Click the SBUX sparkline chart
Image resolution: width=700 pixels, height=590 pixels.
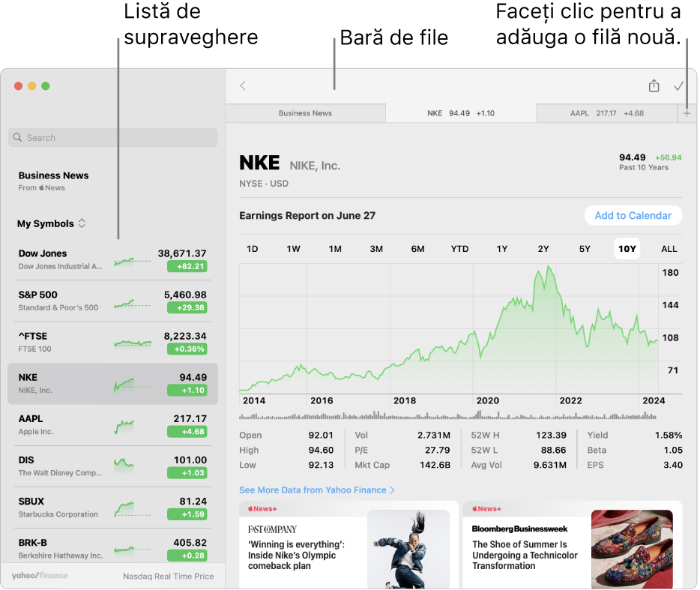pos(132,509)
